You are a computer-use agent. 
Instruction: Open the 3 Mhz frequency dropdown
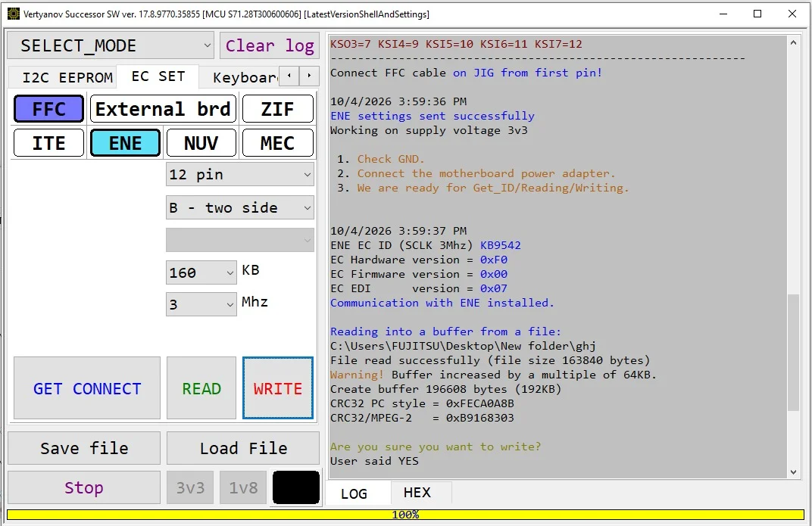[201, 304]
